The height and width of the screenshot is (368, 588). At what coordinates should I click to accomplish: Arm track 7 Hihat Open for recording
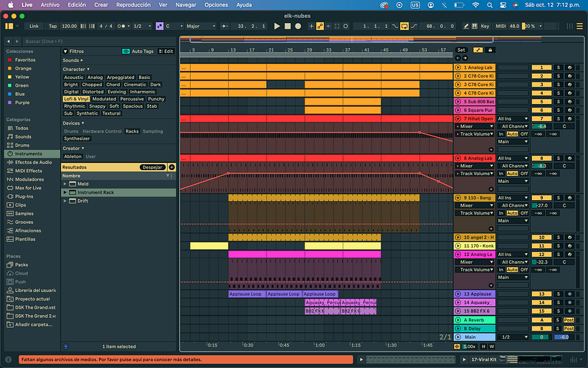point(570,118)
